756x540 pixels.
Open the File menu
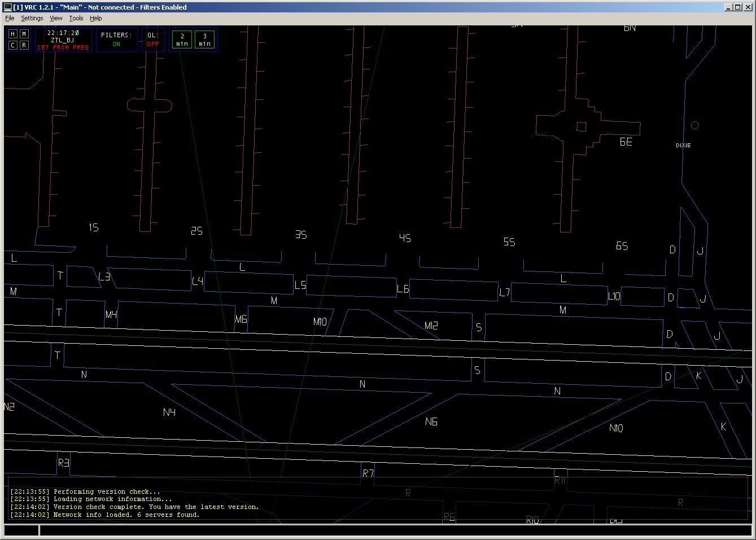pos(10,18)
